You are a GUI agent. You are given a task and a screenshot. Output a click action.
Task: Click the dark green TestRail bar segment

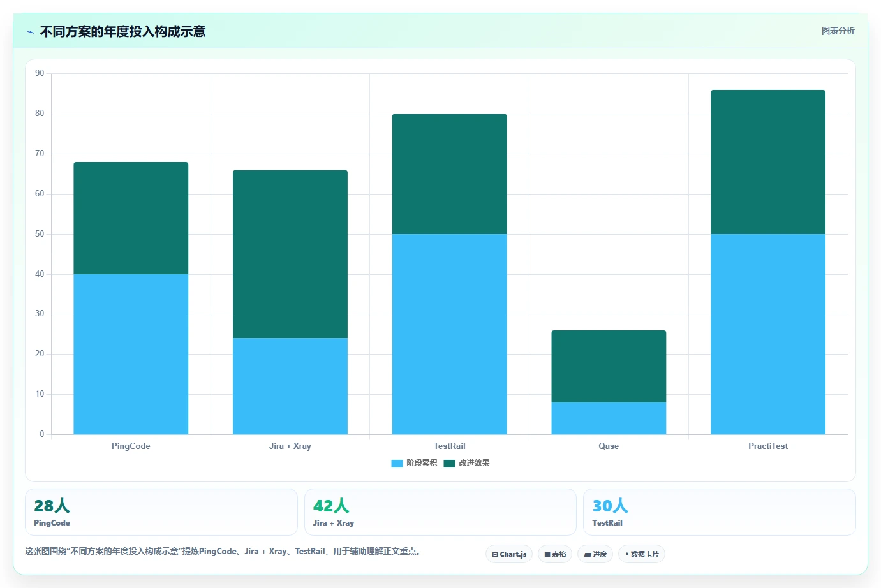tap(450, 174)
